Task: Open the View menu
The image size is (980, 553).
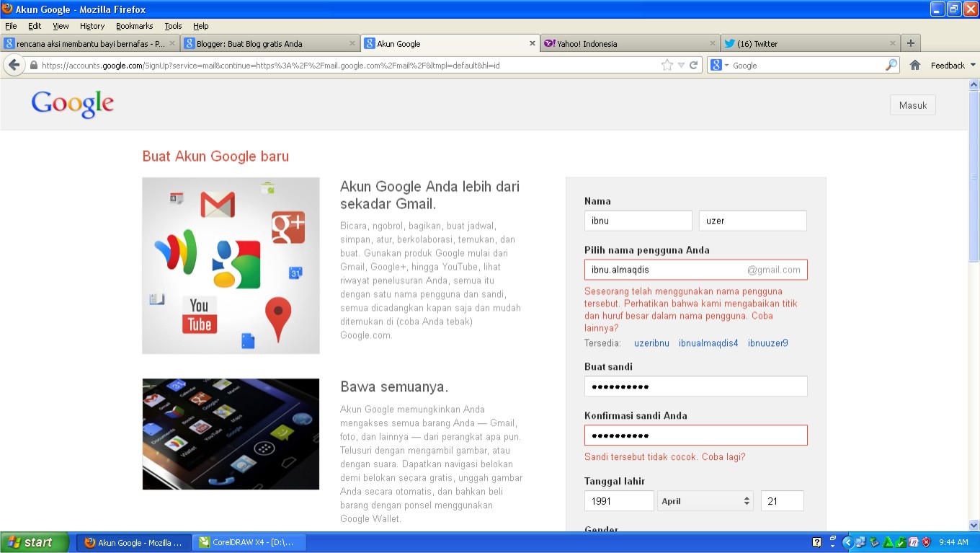Action: coord(61,26)
